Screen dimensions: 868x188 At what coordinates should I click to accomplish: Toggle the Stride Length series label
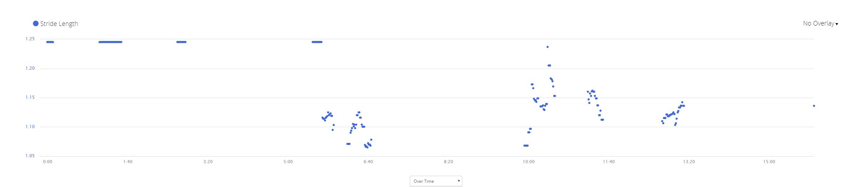click(59, 24)
